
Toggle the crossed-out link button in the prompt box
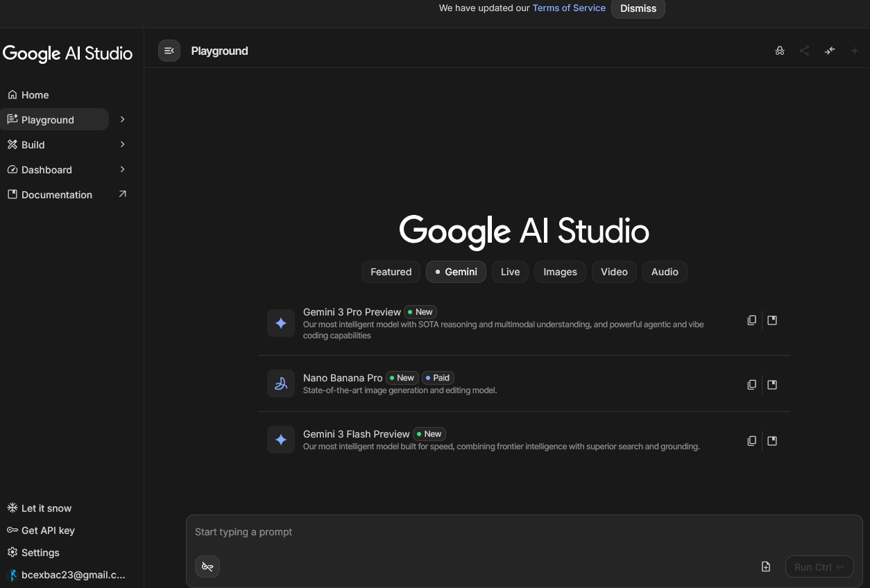pos(207,567)
